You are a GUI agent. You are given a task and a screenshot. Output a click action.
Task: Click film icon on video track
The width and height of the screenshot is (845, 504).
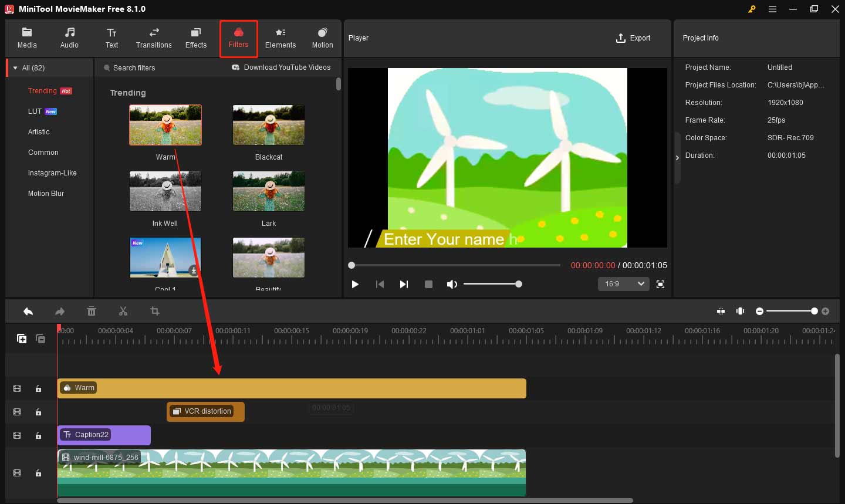(x=17, y=473)
